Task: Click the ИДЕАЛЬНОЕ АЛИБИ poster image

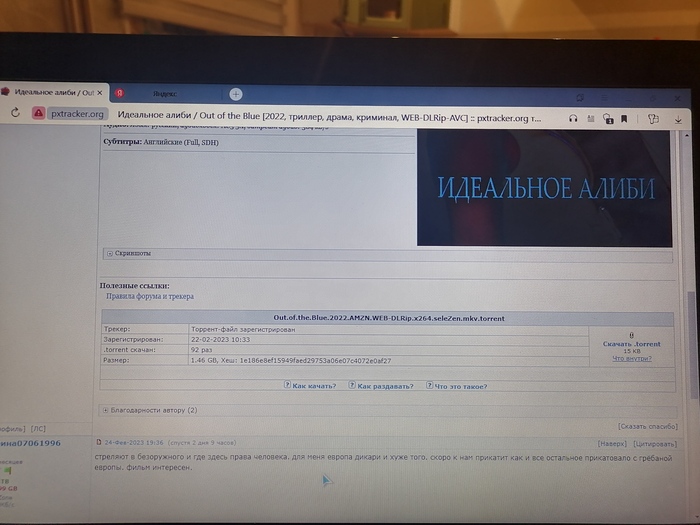Action: click(544, 188)
